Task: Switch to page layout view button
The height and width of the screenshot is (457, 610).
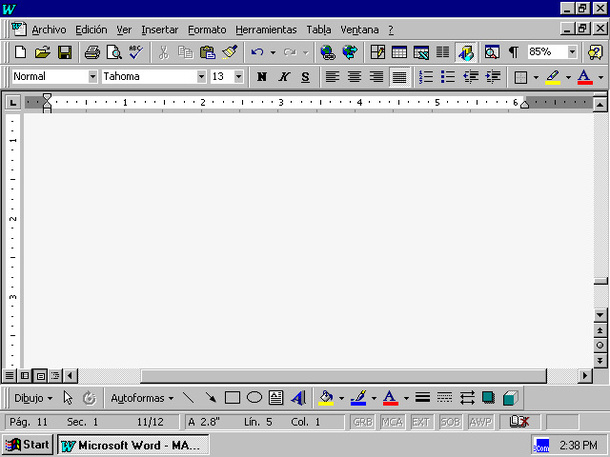Action: pos(40,376)
